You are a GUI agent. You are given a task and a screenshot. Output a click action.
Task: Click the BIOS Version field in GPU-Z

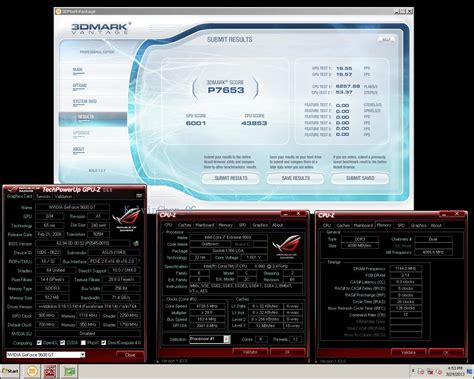coord(83,243)
